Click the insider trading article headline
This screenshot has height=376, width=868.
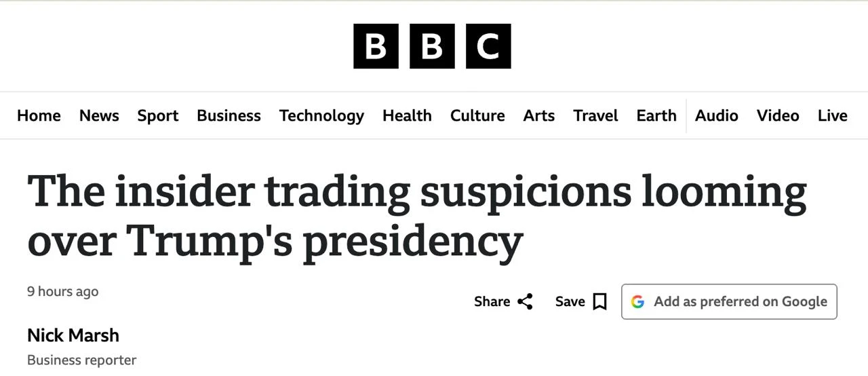point(416,214)
